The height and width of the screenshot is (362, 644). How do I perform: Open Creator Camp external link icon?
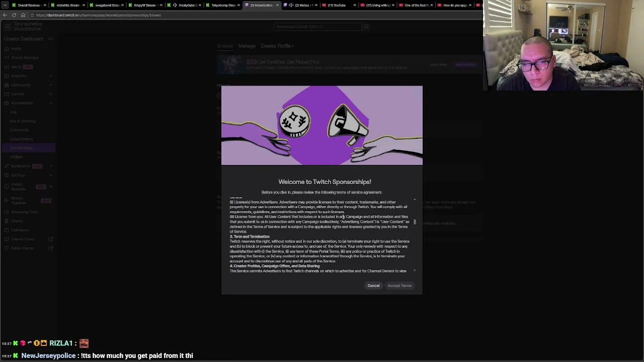(50, 239)
